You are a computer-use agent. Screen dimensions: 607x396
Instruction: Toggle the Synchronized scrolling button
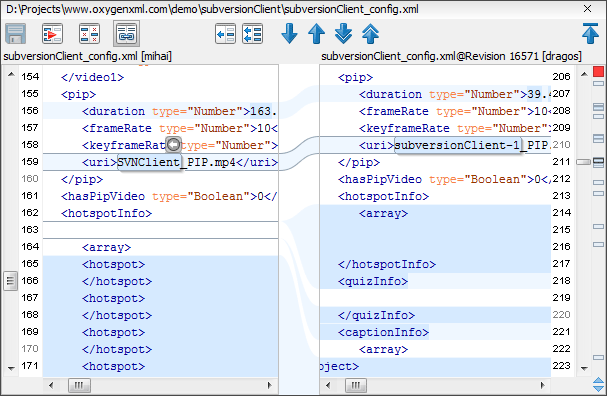point(126,34)
